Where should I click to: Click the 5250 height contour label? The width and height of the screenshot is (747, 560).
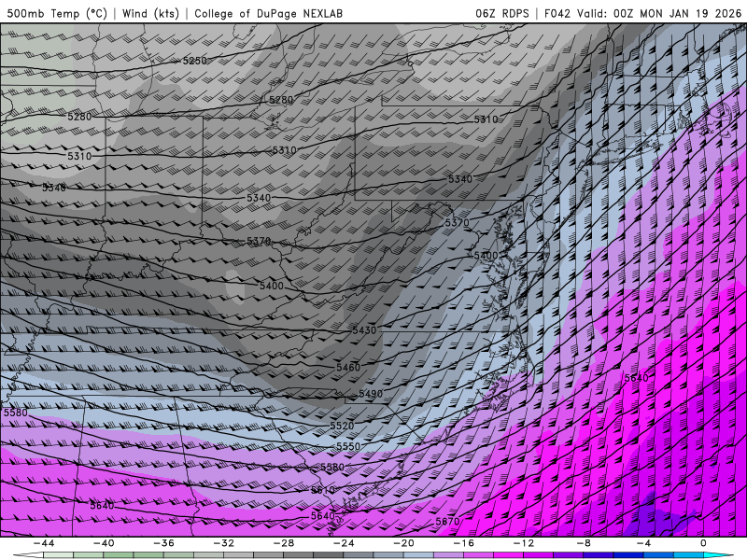pos(195,61)
